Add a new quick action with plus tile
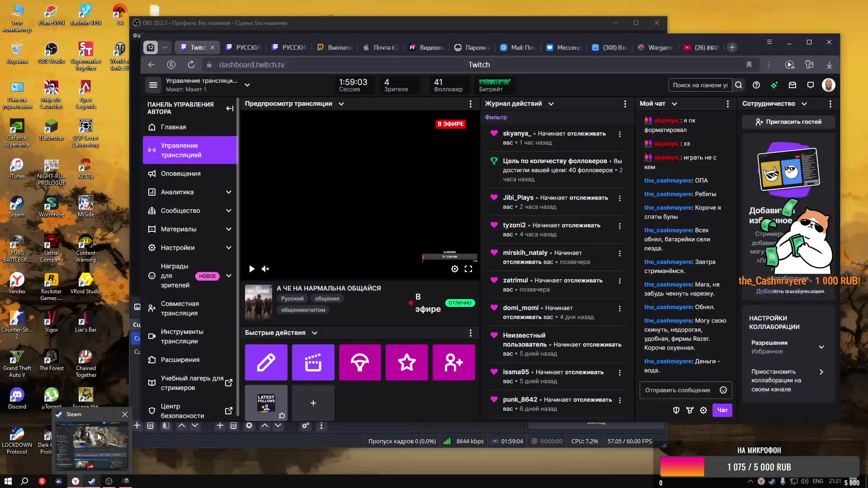868x488 pixels. tap(313, 403)
